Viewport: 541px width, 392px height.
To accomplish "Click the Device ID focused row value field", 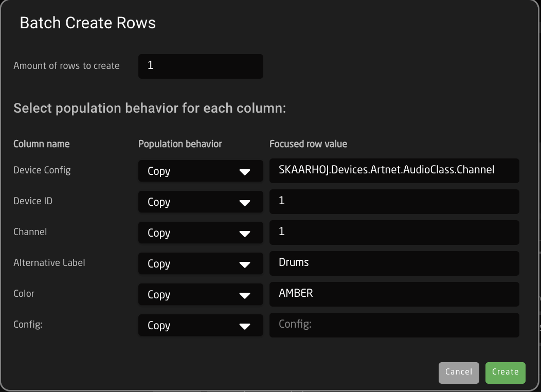I will click(394, 202).
